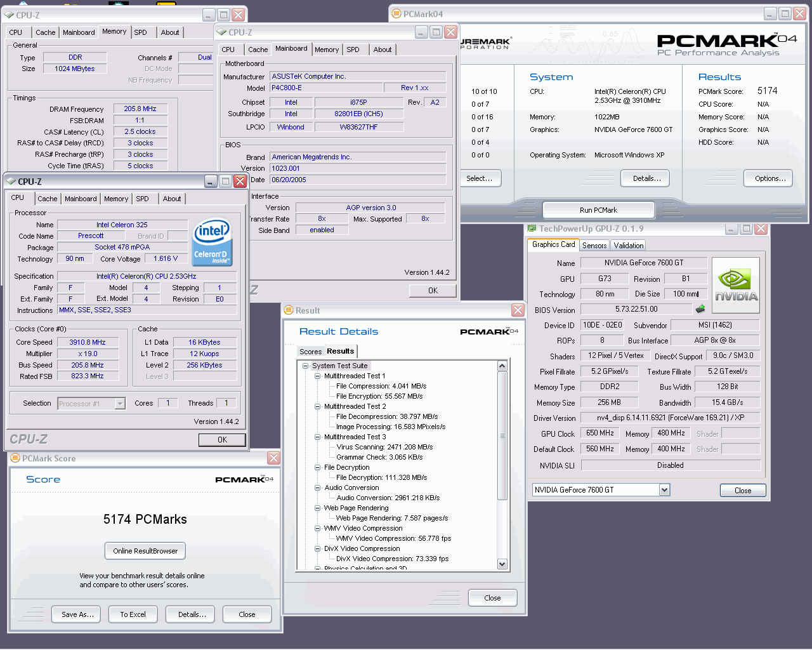Viewport: 812px width, 650px height.
Task: Open SPD tab in CPU-Z Mainboard window
Action: coord(353,50)
